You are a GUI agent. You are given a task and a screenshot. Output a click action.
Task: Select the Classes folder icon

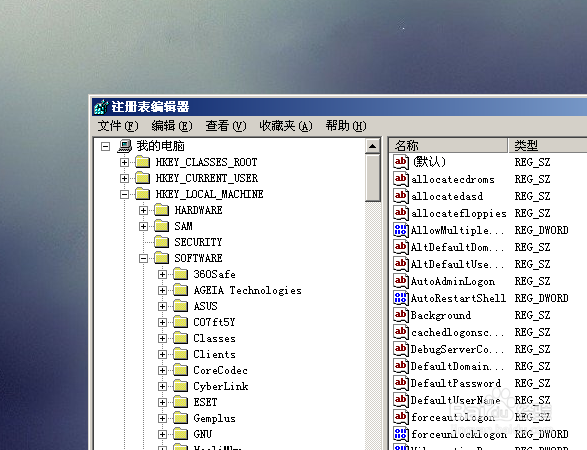[180, 338]
